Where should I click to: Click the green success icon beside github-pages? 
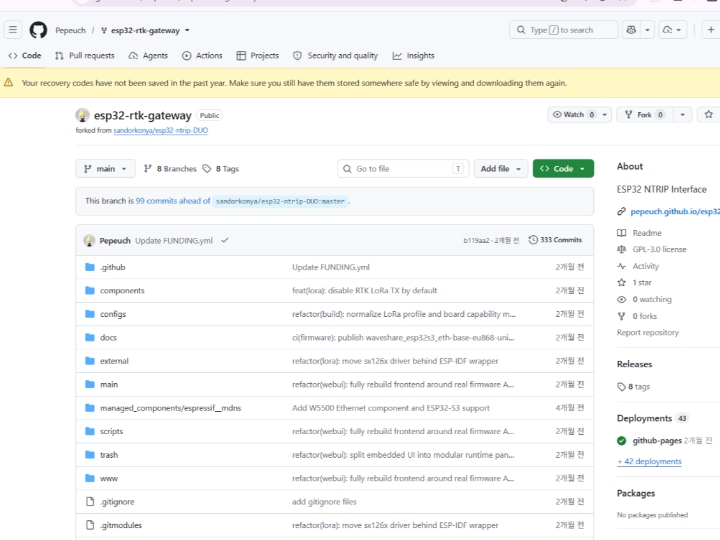[x=621, y=441]
